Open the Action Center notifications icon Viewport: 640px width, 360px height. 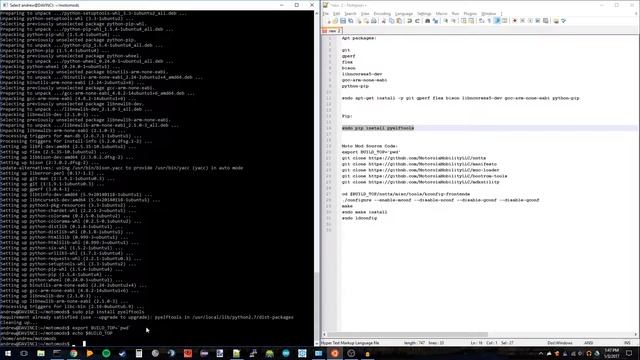629,353
